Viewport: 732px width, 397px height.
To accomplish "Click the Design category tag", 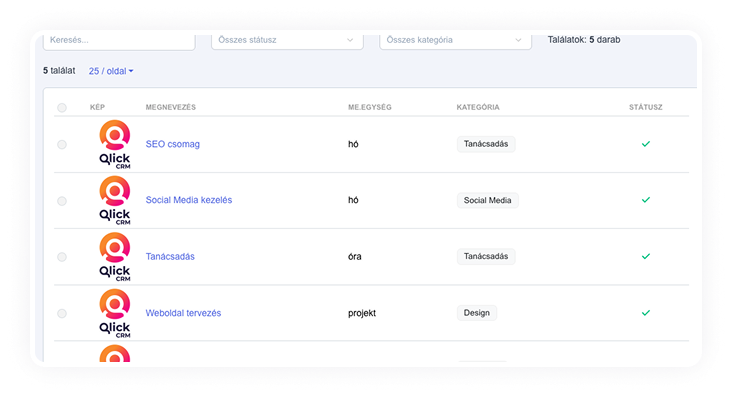I will (x=477, y=313).
